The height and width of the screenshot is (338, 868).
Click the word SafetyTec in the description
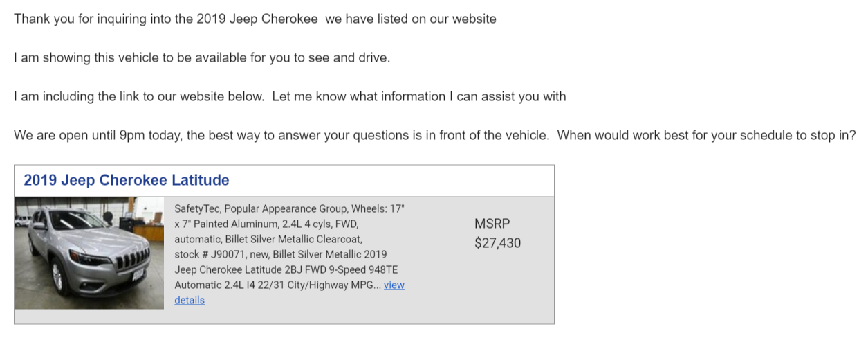(197, 208)
